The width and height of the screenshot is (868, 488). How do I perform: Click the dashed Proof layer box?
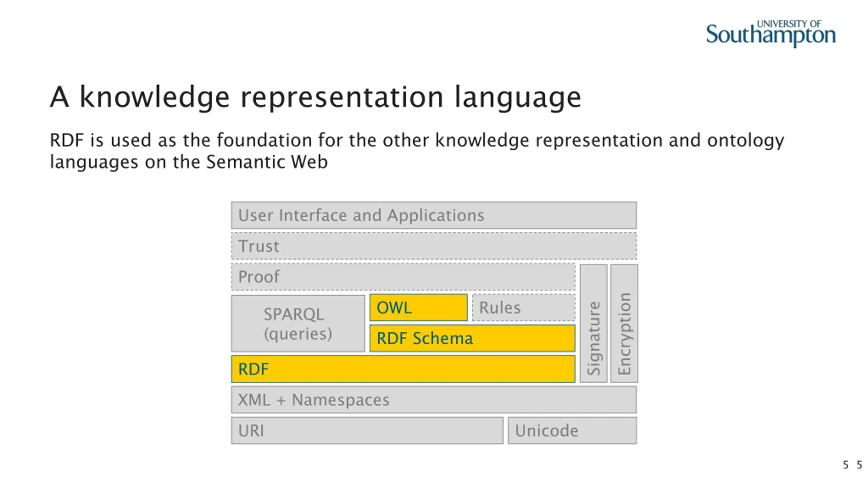point(403,277)
